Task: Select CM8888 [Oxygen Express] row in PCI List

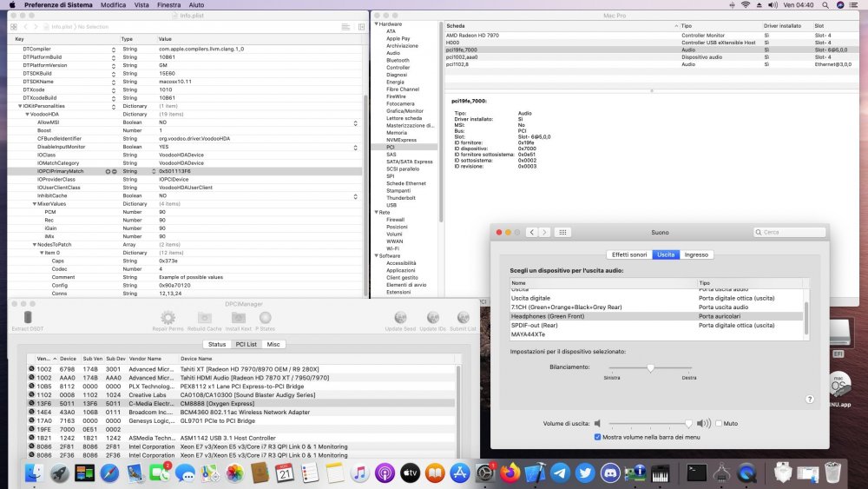Action: [241, 404]
